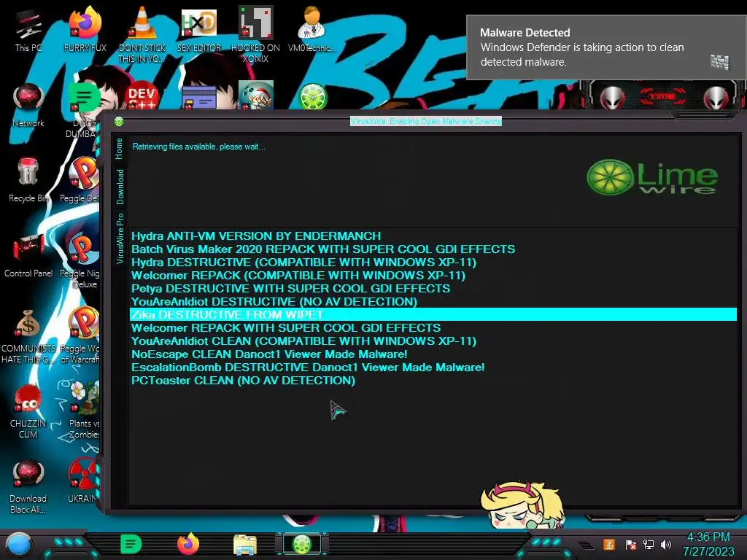Image resolution: width=747 pixels, height=560 pixels.
Task: Open the LimeWire lime desktop shortcut
Action: (312, 97)
